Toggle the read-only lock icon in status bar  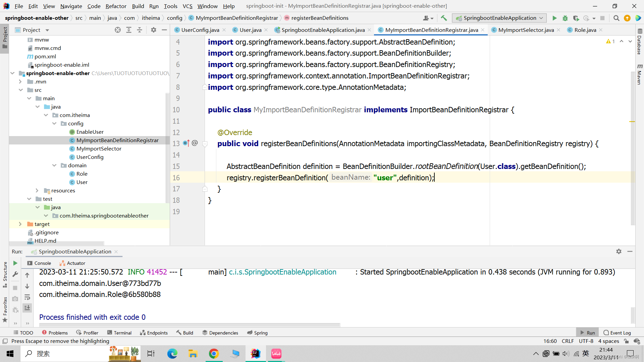pos(626,341)
